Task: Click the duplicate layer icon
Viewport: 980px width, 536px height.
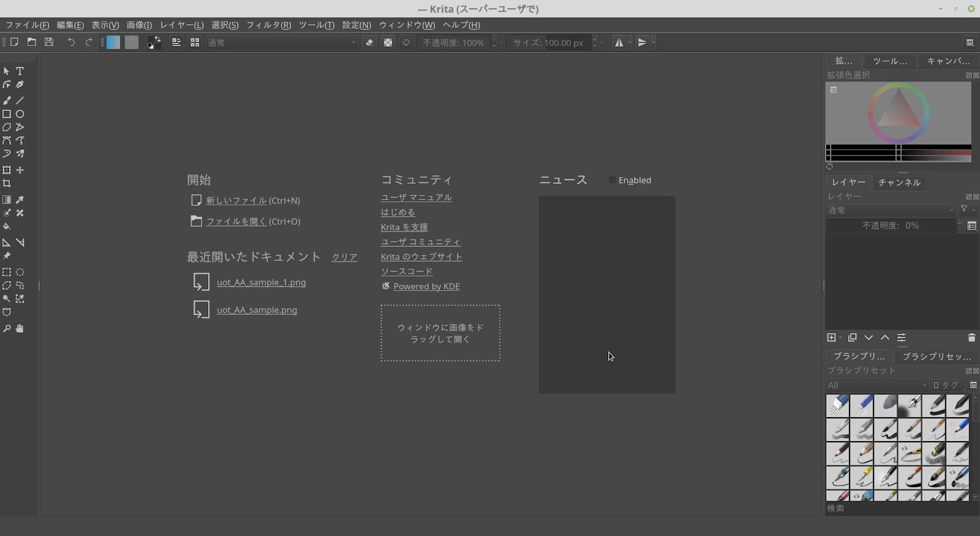Action: (x=852, y=338)
